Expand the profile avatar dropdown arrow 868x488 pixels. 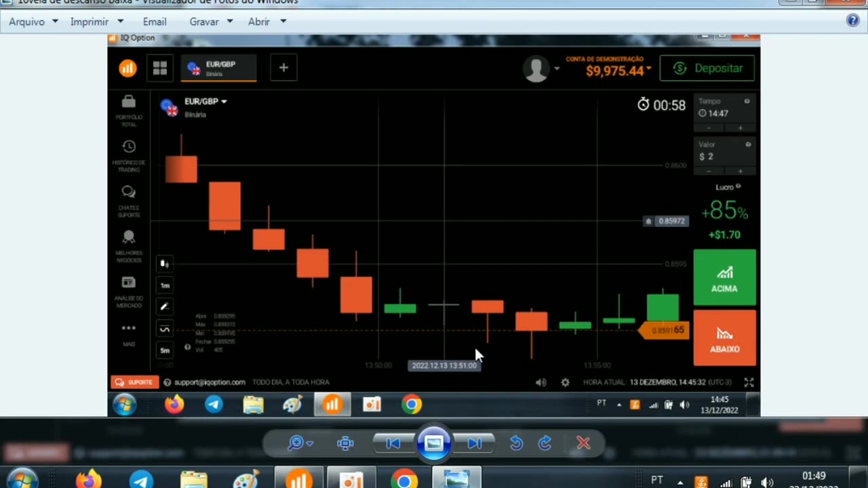tap(557, 68)
